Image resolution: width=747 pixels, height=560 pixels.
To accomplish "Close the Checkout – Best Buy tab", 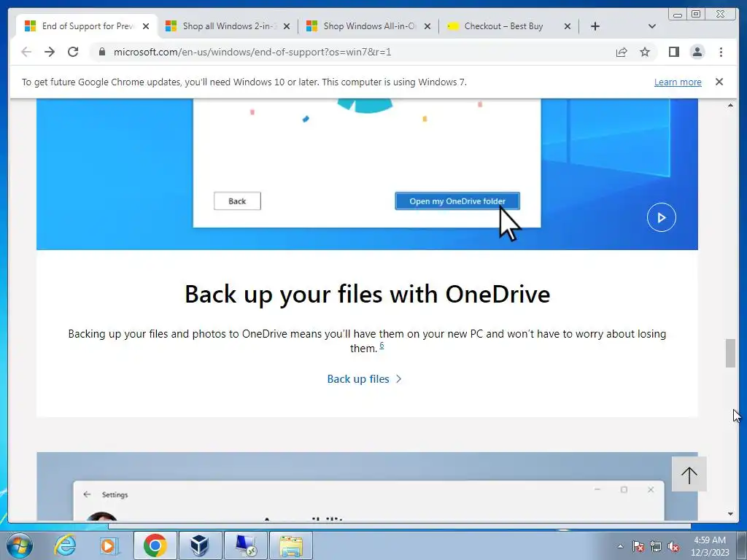I will click(568, 26).
